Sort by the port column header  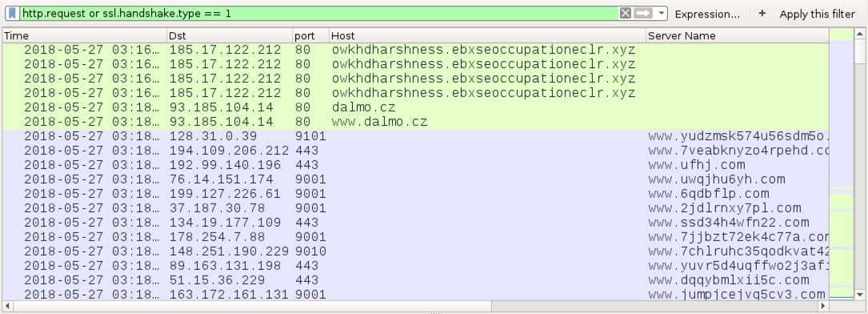[x=310, y=35]
